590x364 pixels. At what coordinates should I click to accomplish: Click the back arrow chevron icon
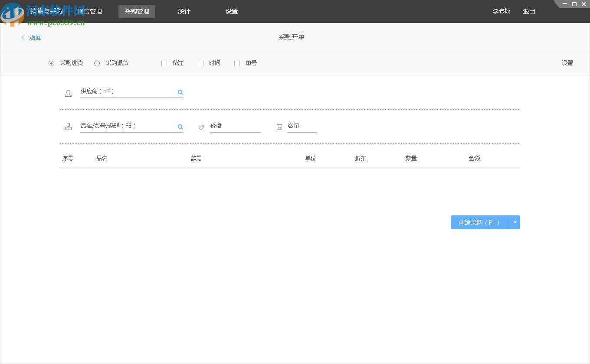(x=23, y=38)
